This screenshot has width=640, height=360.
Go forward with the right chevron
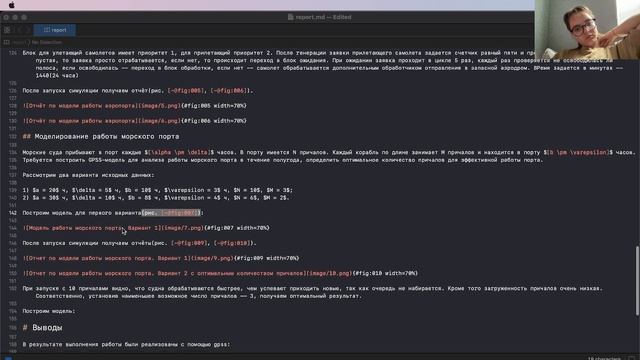click(28, 30)
